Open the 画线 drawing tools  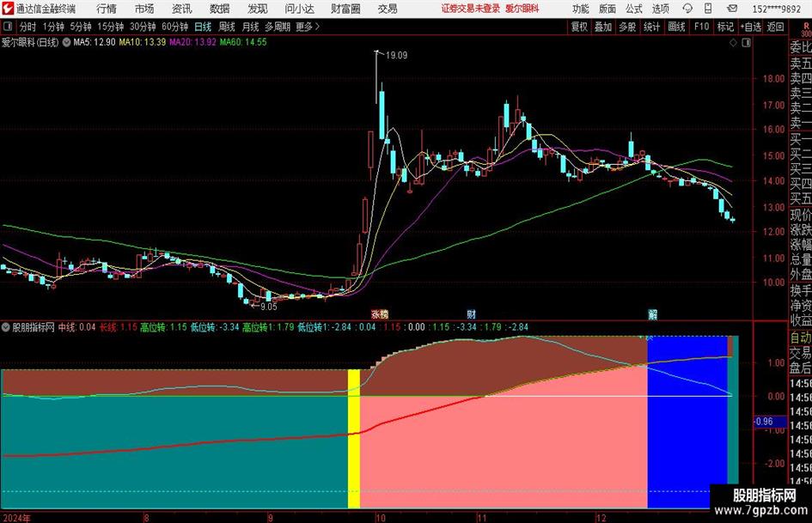tap(676, 27)
